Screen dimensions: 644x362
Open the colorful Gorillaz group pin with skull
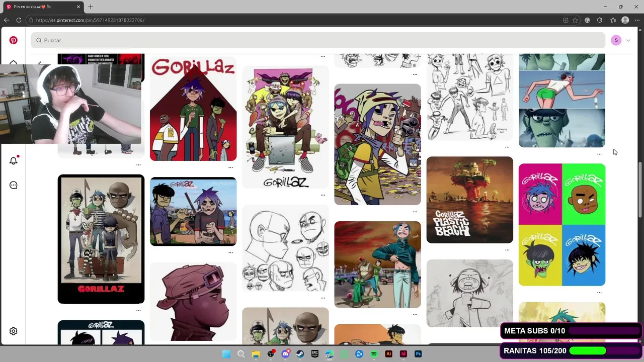pyautogui.click(x=285, y=127)
